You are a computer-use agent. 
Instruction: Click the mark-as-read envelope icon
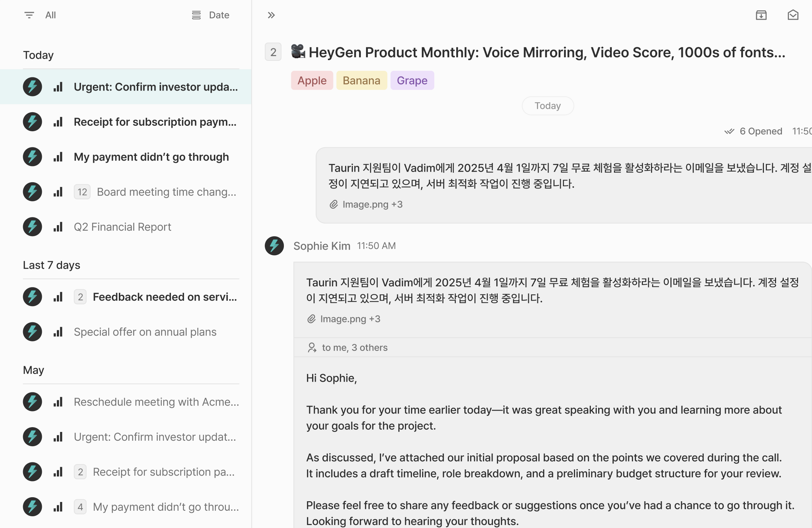tap(793, 15)
